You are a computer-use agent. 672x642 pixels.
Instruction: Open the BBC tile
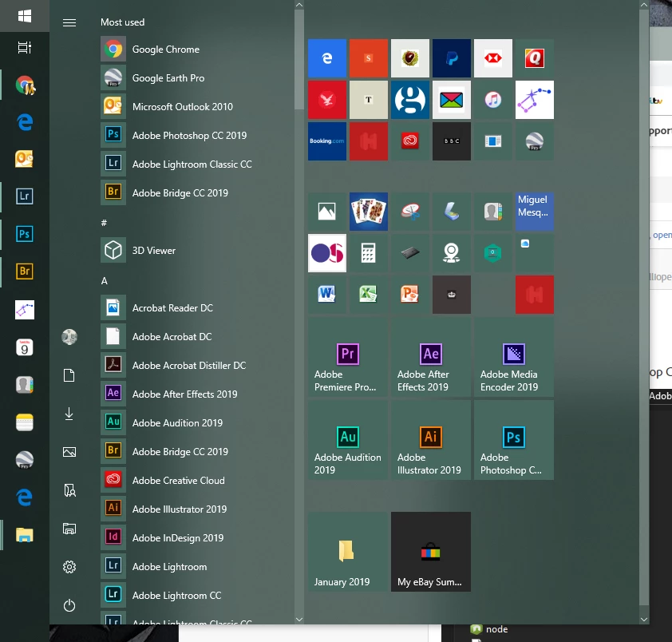click(x=451, y=141)
